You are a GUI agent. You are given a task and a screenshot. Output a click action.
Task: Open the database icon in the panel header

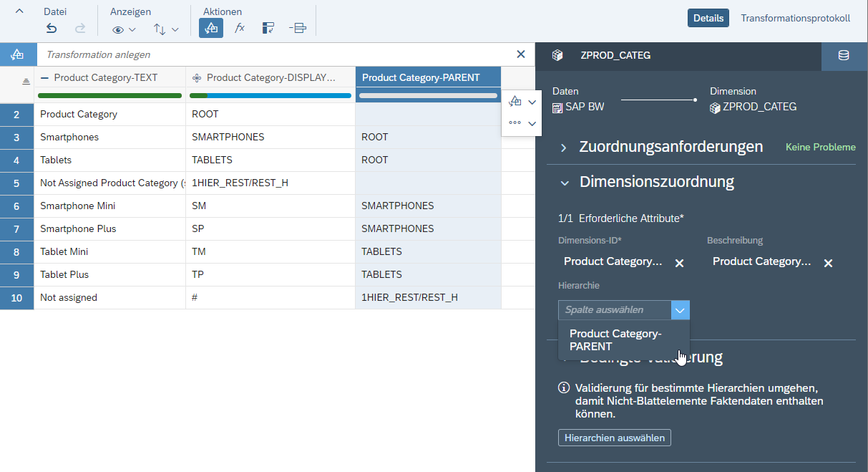pyautogui.click(x=844, y=56)
